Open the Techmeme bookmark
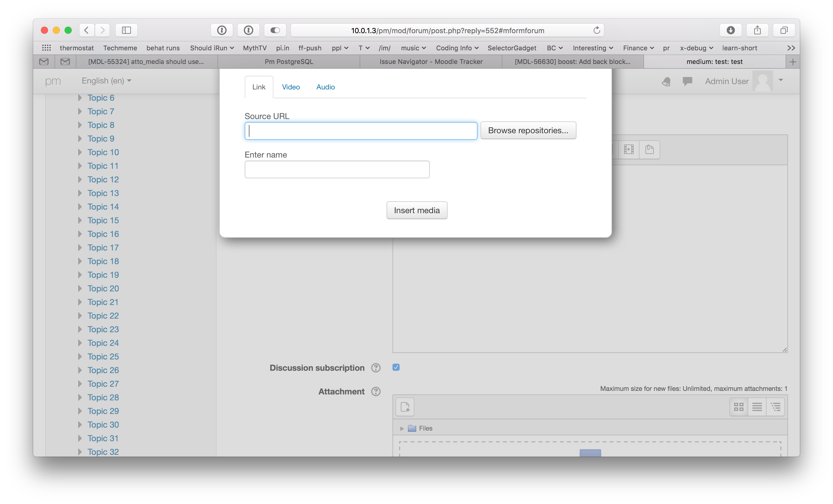This screenshot has width=833, height=504. pos(120,48)
